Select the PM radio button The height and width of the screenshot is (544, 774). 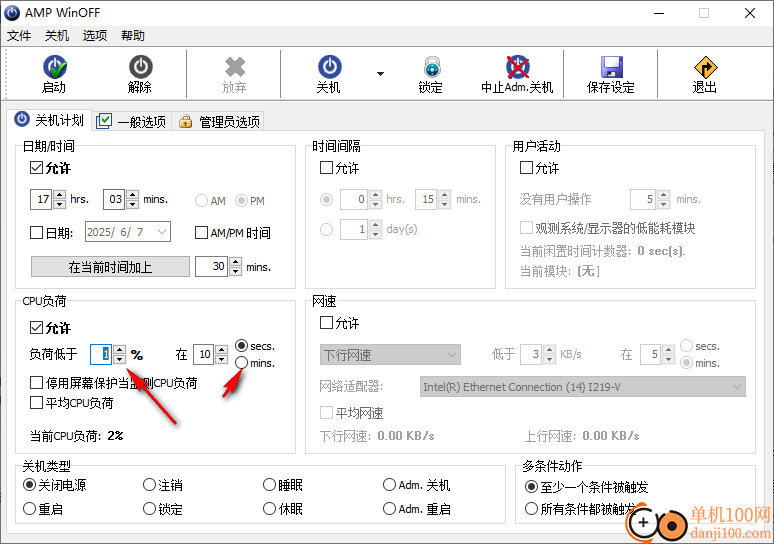pos(241,200)
